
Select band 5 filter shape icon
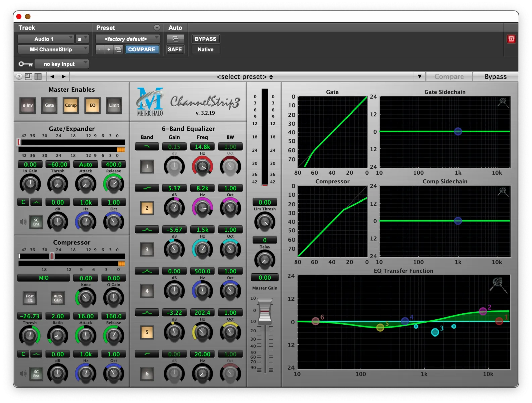click(x=147, y=313)
